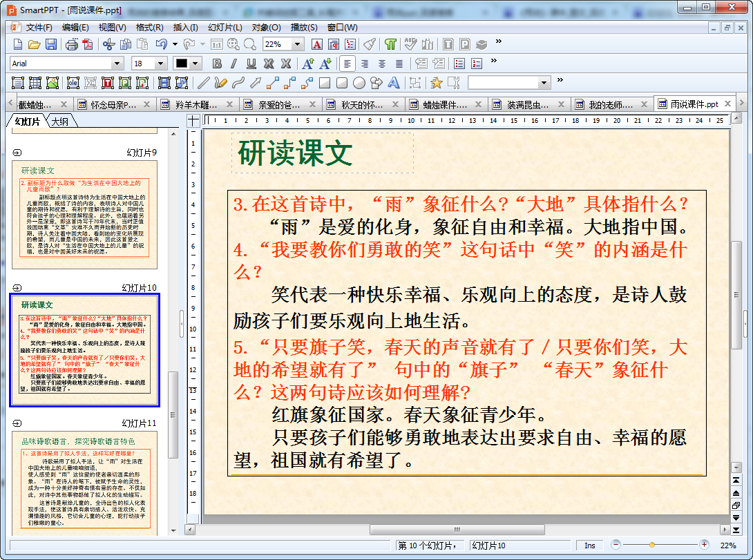Click the spell check icon

(410, 44)
